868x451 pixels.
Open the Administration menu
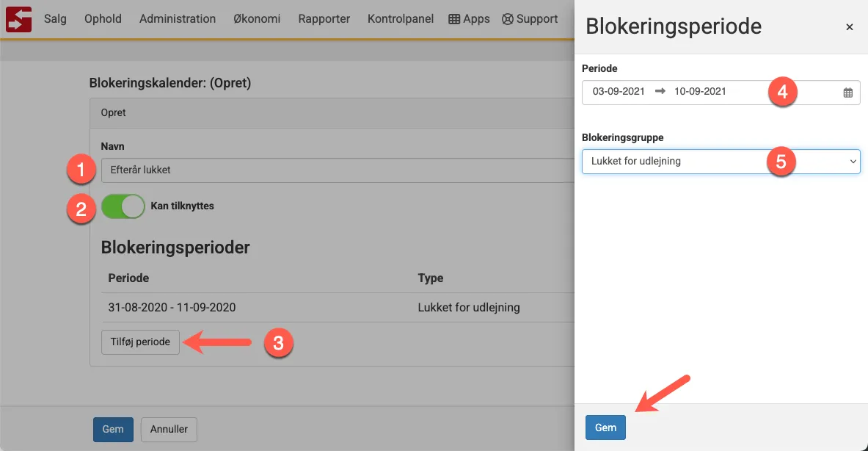pos(178,19)
